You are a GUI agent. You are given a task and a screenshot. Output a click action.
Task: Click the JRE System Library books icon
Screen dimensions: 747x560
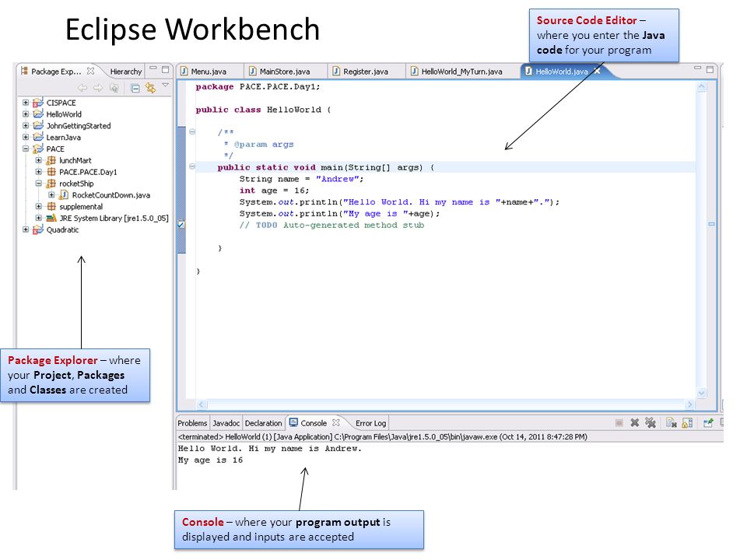click(x=51, y=218)
